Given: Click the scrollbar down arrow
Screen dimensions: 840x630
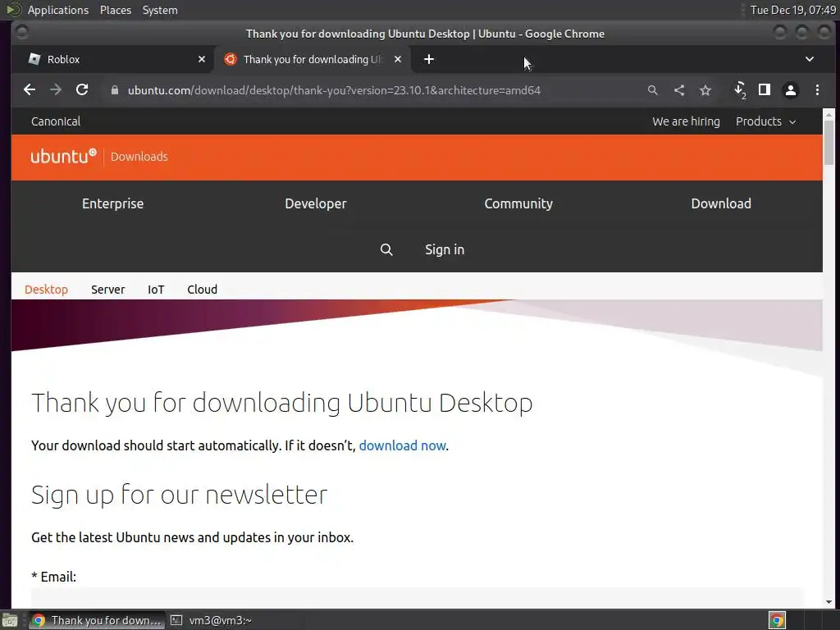Looking at the screenshot, I should click(x=829, y=602).
